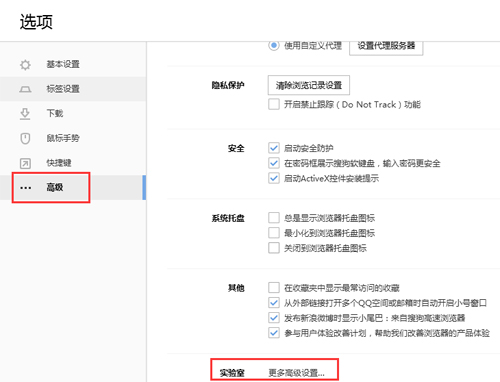Check 关闭到浏览器托盘图标
500x382 pixels.
(274, 248)
